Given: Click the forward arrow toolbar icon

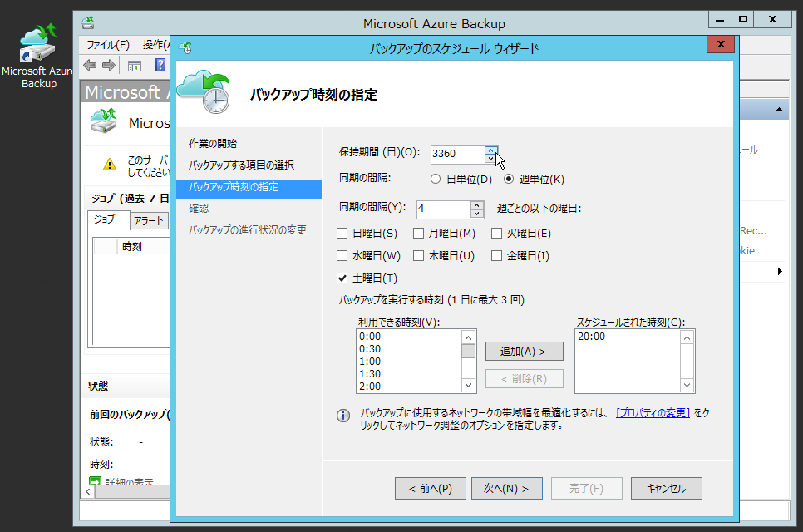Looking at the screenshot, I should coord(109,66).
